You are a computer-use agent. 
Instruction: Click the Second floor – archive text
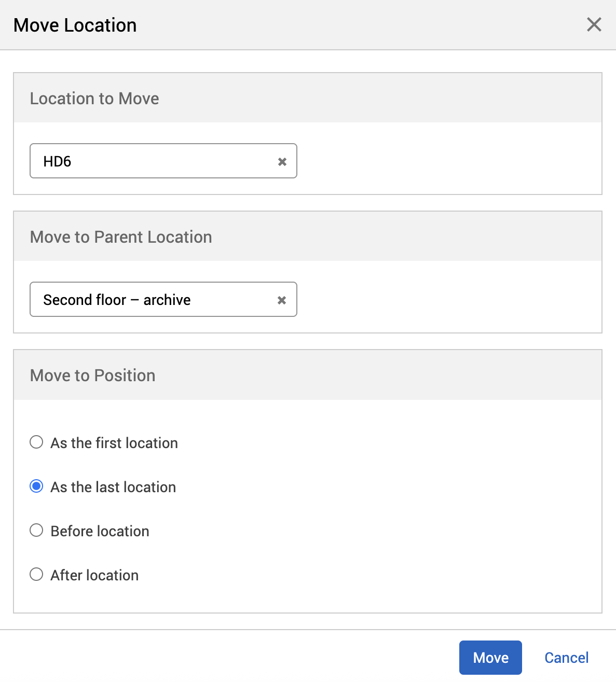pyautogui.click(x=117, y=299)
